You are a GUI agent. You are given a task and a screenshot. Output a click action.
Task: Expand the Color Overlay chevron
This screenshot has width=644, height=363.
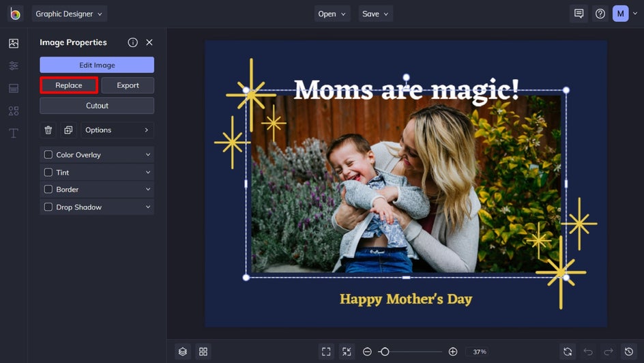[148, 155]
